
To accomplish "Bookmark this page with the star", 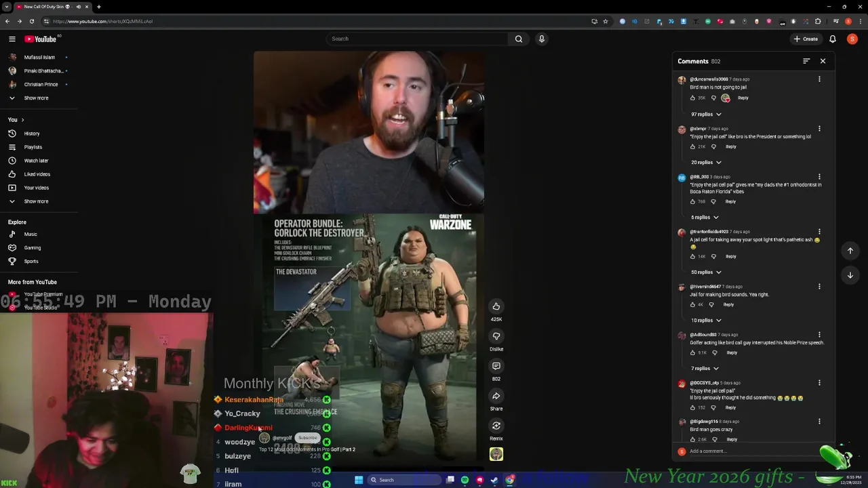I will point(606,21).
